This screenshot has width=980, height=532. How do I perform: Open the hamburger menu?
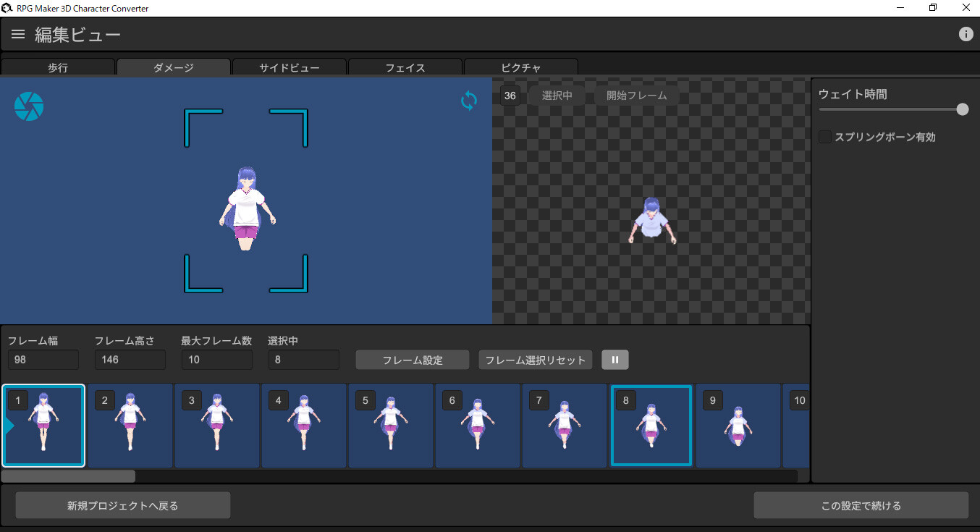(x=17, y=33)
